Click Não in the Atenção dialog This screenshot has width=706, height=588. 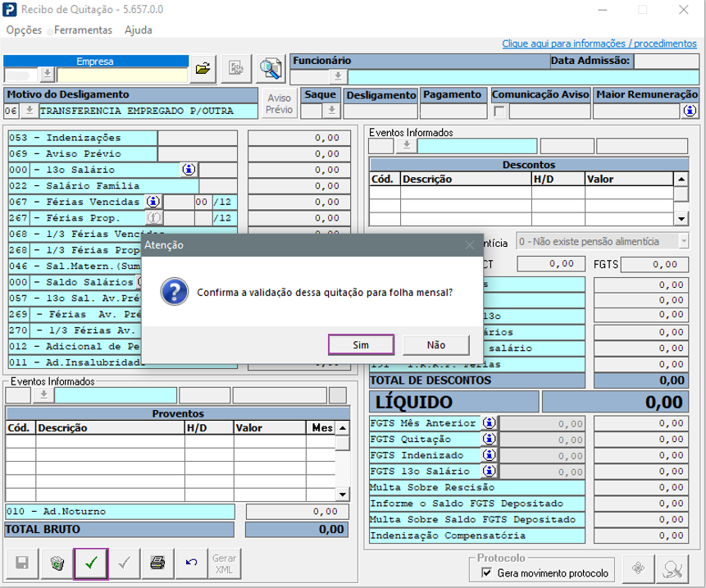point(435,344)
